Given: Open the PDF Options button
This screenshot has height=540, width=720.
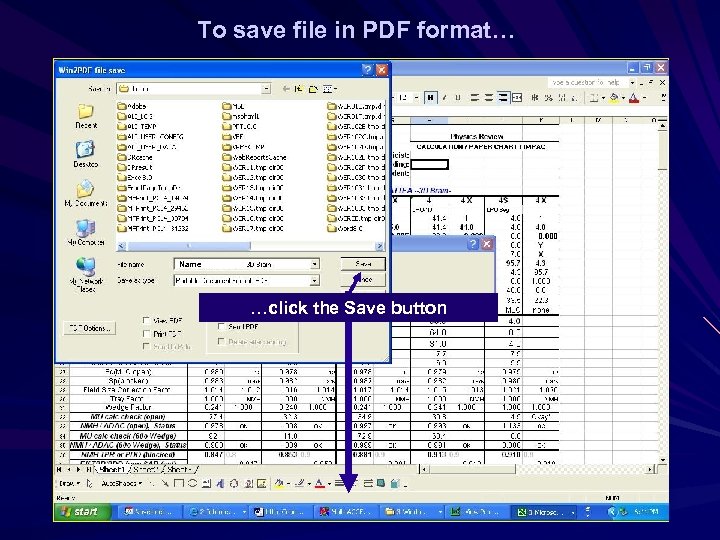Looking at the screenshot, I should (90, 328).
